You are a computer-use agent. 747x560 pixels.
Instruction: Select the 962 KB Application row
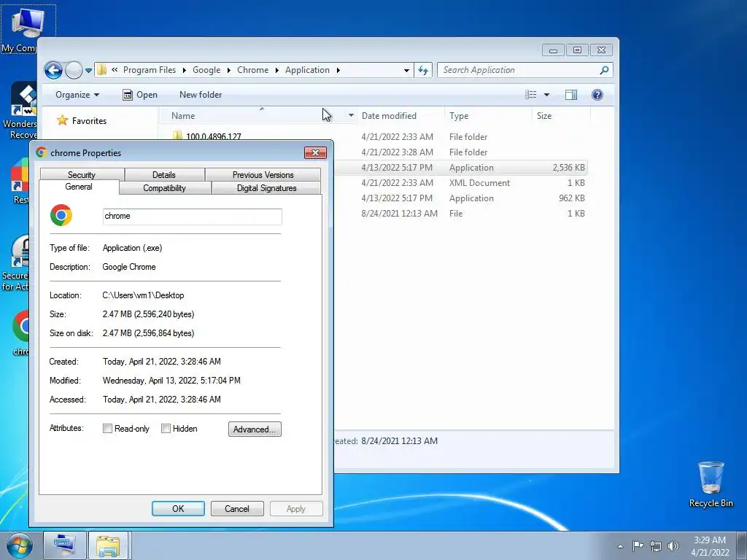(x=461, y=198)
